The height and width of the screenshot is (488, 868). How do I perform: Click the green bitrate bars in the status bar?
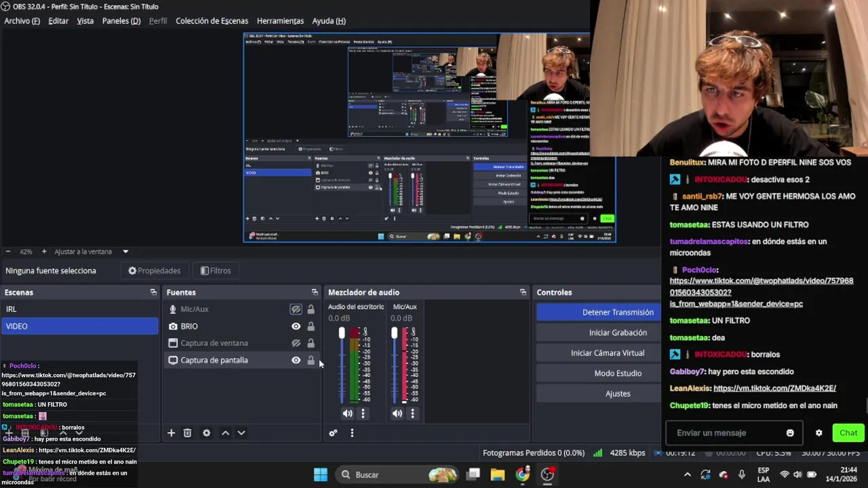coord(597,453)
